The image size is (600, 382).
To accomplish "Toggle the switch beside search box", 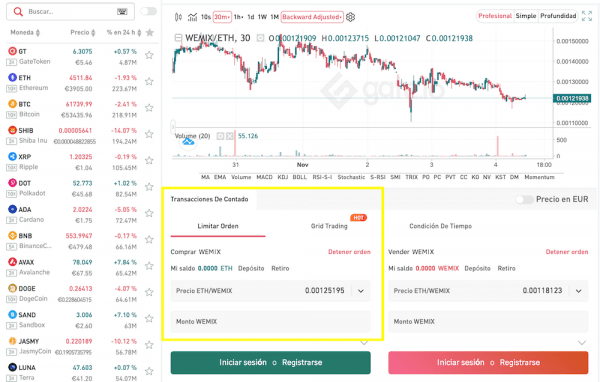I will [x=148, y=11].
